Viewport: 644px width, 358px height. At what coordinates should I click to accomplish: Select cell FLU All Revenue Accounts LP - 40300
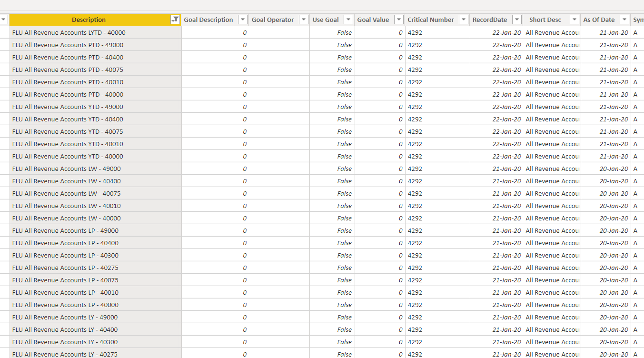(x=95, y=255)
